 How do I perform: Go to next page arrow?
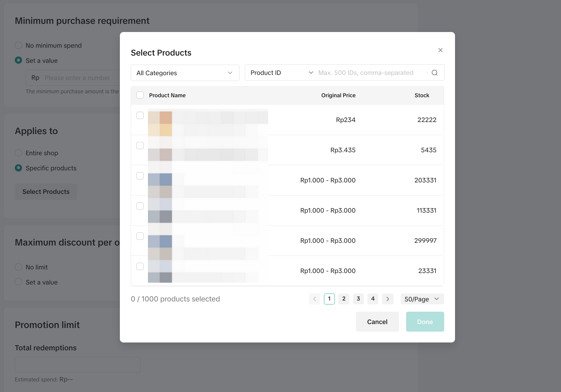tap(387, 299)
